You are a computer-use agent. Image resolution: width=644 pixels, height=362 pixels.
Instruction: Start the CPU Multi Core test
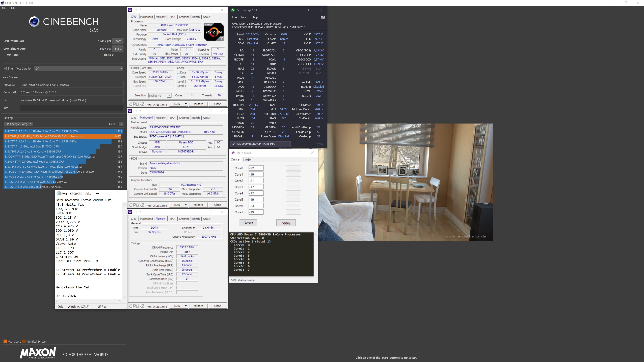click(x=118, y=41)
